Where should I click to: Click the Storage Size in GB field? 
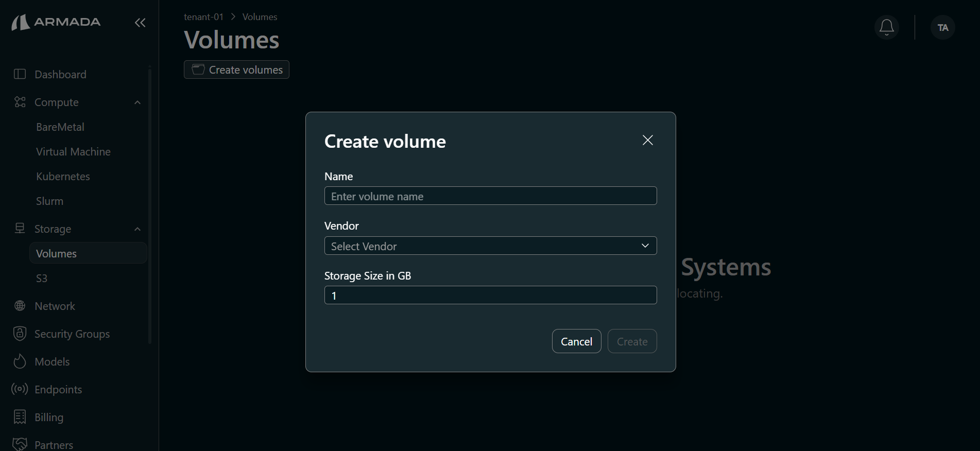pyautogui.click(x=491, y=295)
